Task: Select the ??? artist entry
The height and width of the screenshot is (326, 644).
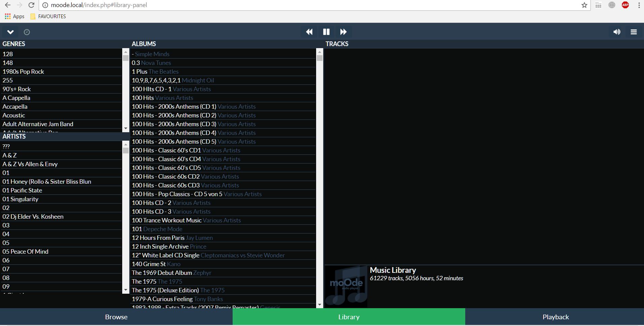Action: 61,146
